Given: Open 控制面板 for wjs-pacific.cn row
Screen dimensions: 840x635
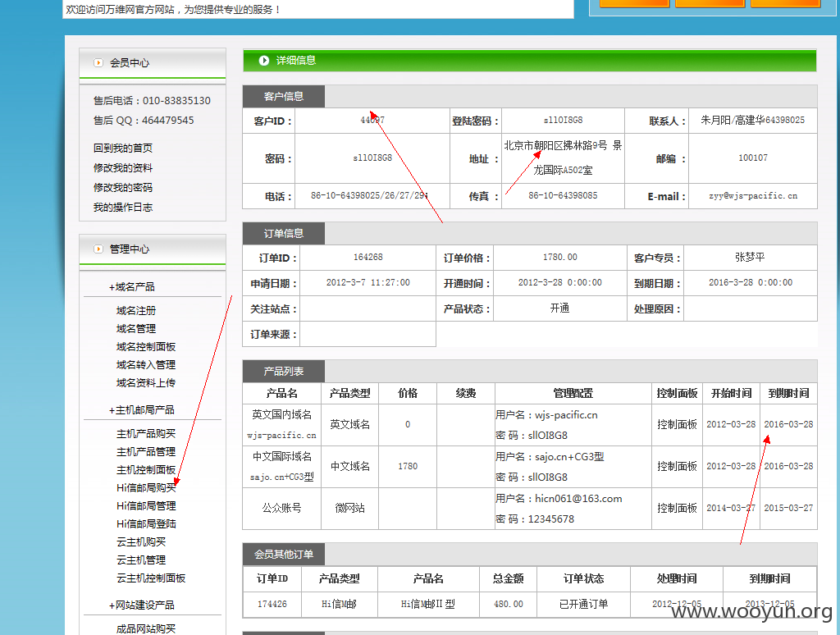Looking at the screenshot, I should pyautogui.click(x=677, y=424).
